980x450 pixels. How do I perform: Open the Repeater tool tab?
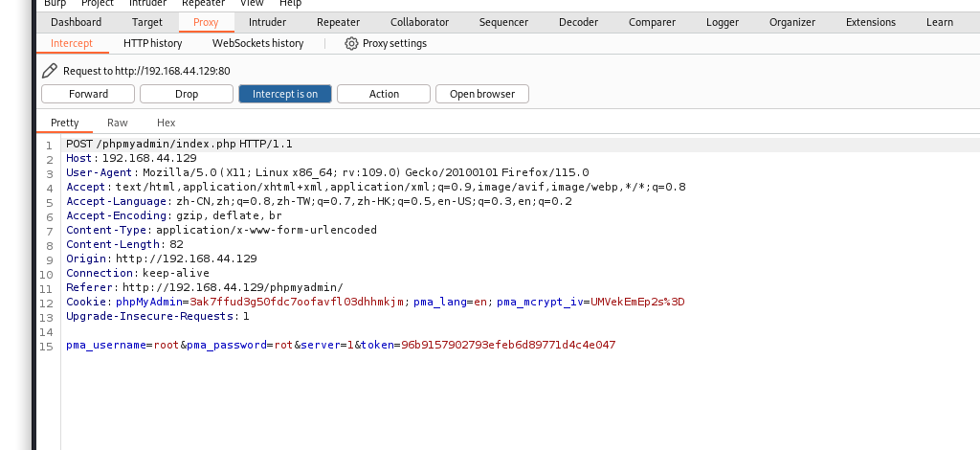338,22
